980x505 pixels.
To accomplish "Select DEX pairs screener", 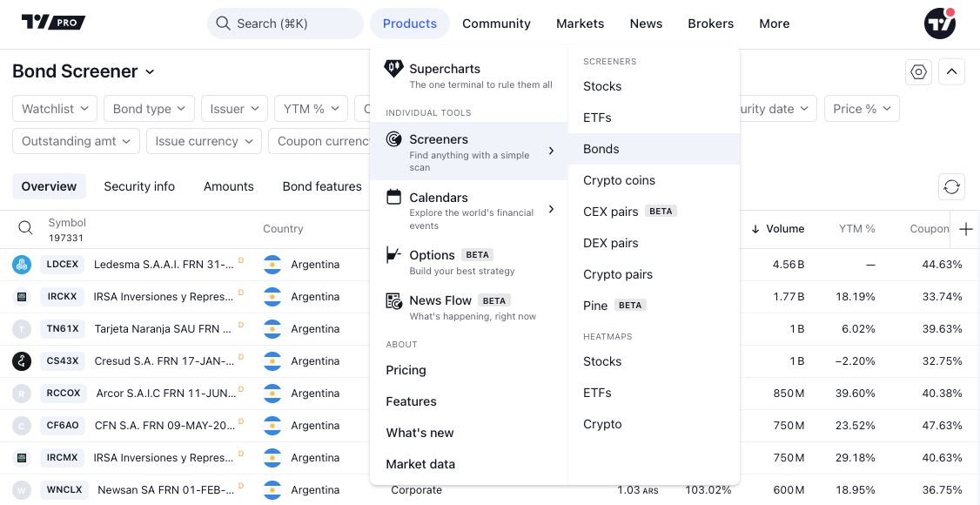I will click(654, 243).
